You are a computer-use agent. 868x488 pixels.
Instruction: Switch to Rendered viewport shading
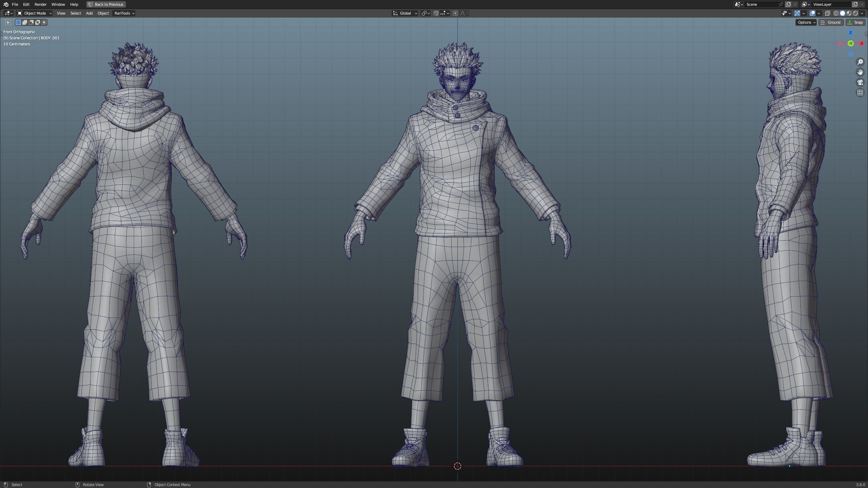pyautogui.click(x=855, y=13)
